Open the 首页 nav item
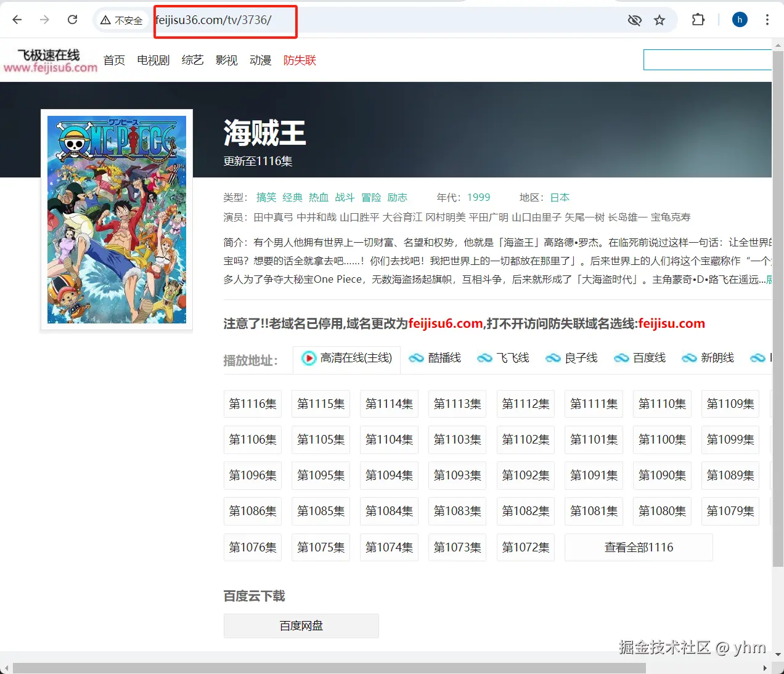Image resolution: width=784 pixels, height=674 pixels. click(x=114, y=60)
